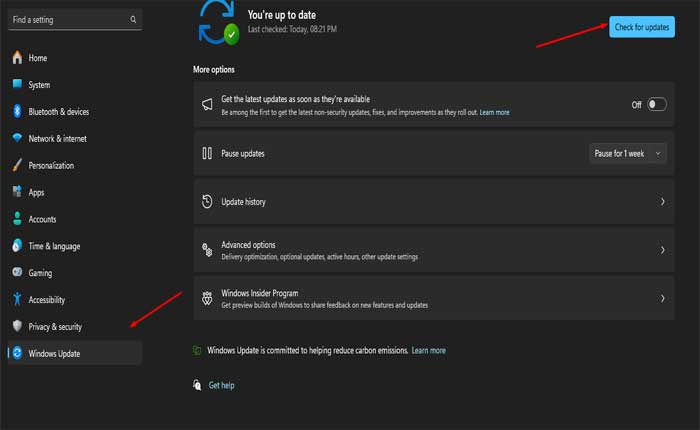
Task: Go to Accessibility settings
Action: click(75, 300)
